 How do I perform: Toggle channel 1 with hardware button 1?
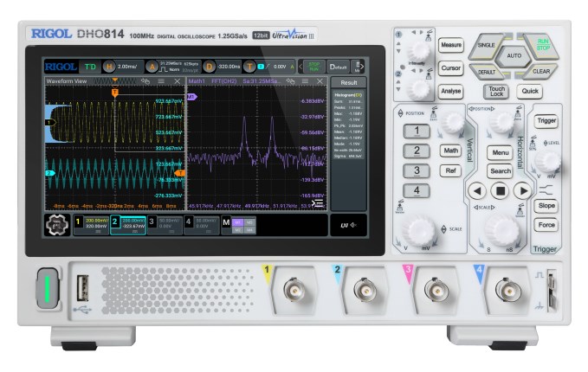pos(417,131)
